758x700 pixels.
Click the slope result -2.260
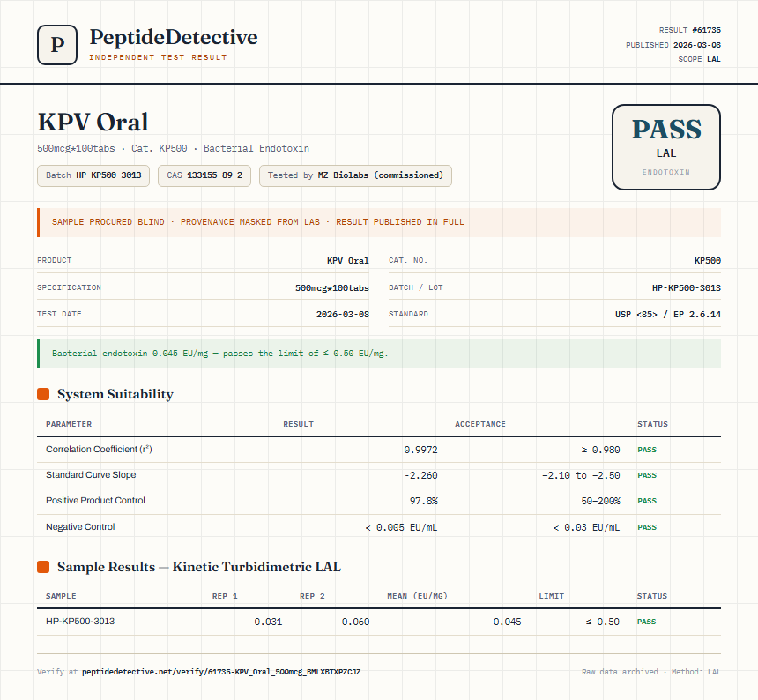[420, 476]
